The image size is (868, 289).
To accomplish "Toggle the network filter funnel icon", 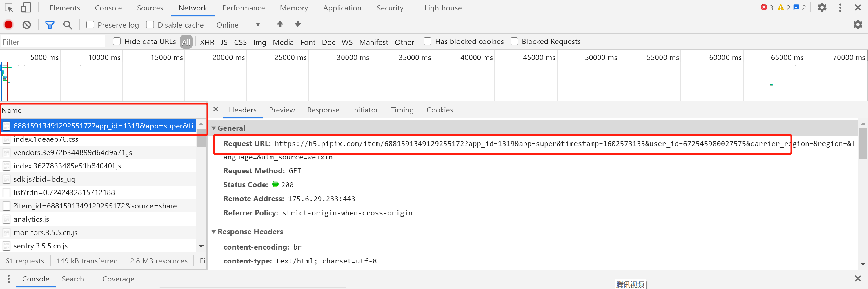I will tap(50, 25).
